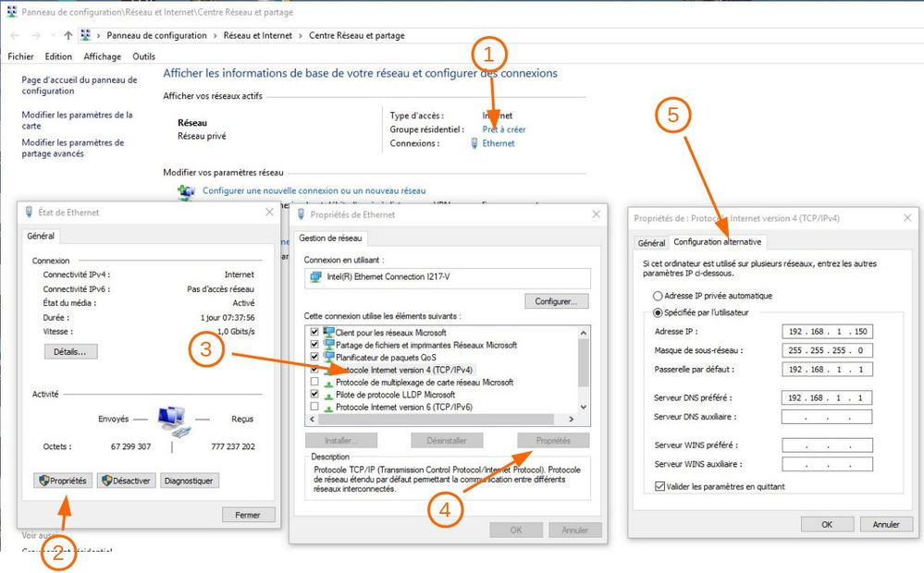Click the Serveur DNS auxiliaire field
This screenshot has width=924, height=573.
[827, 417]
